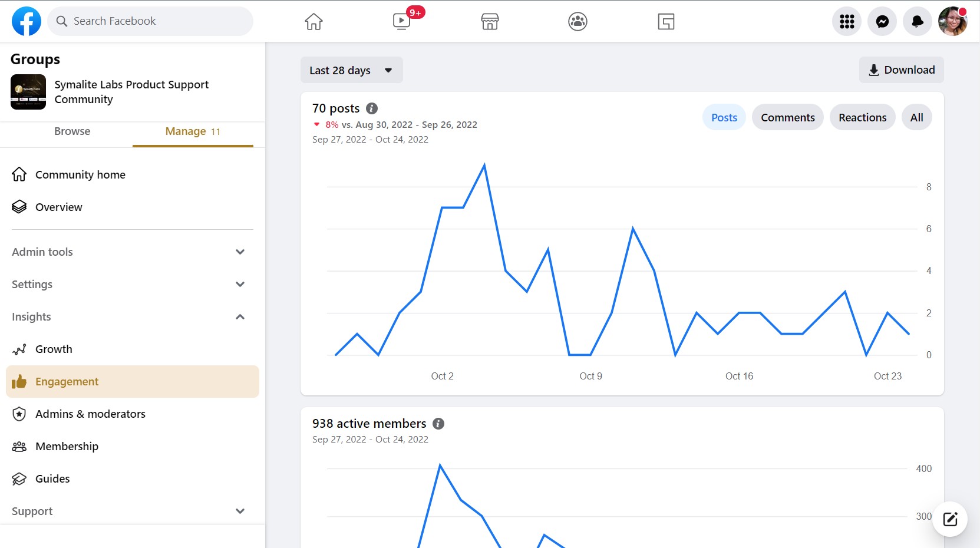The width and height of the screenshot is (980, 548).
Task: Click your profile picture avatar
Action: (952, 21)
